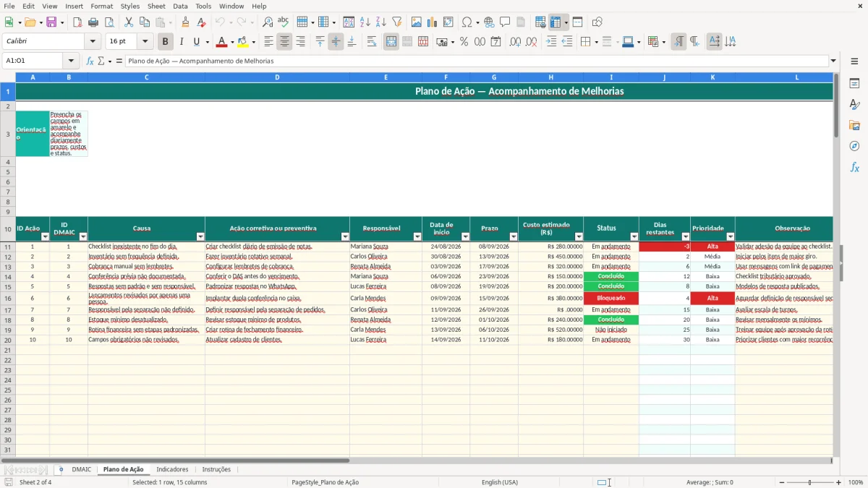
Task: Click the Add Decimal Place icon
Action: (x=515, y=42)
